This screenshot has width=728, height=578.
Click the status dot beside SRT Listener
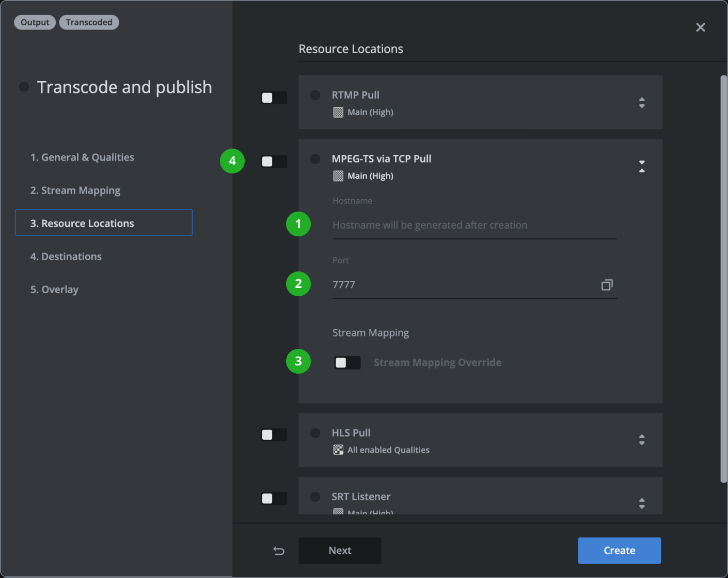click(315, 497)
